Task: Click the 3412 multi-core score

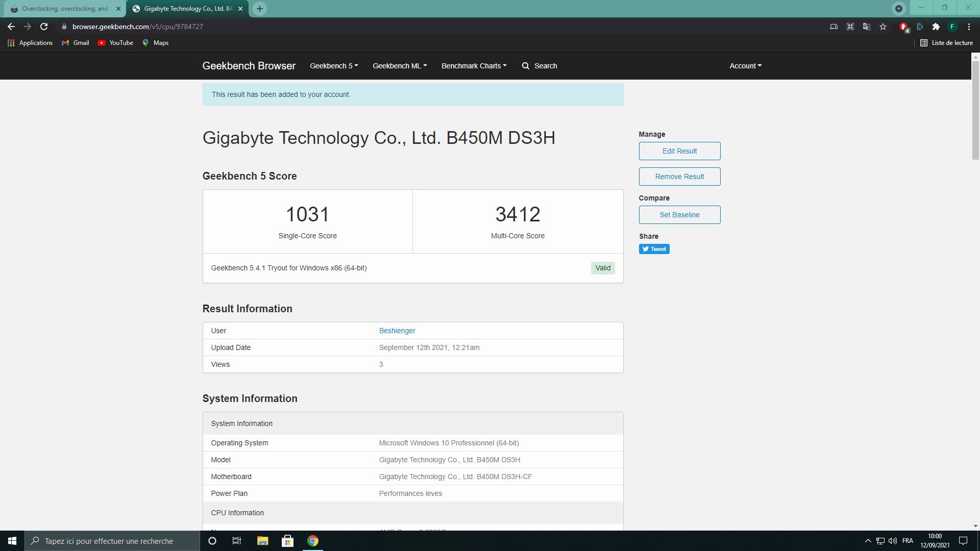Action: click(x=518, y=214)
